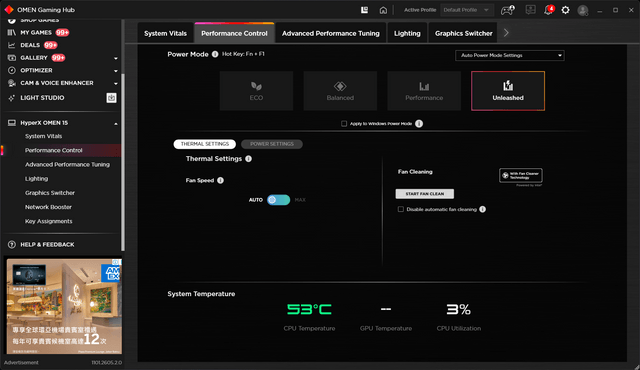640x370 pixels.
Task: Switch to THERMAL SETTINGS pill
Action: (x=204, y=144)
